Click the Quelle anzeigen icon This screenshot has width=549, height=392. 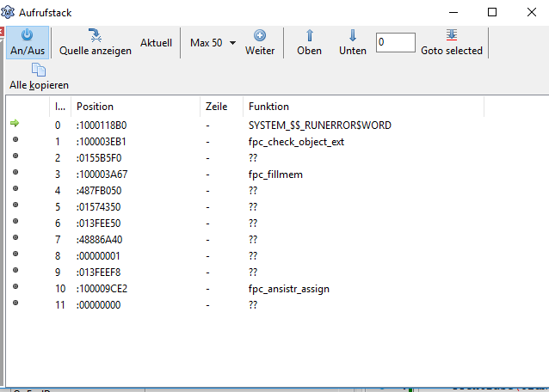(x=96, y=35)
